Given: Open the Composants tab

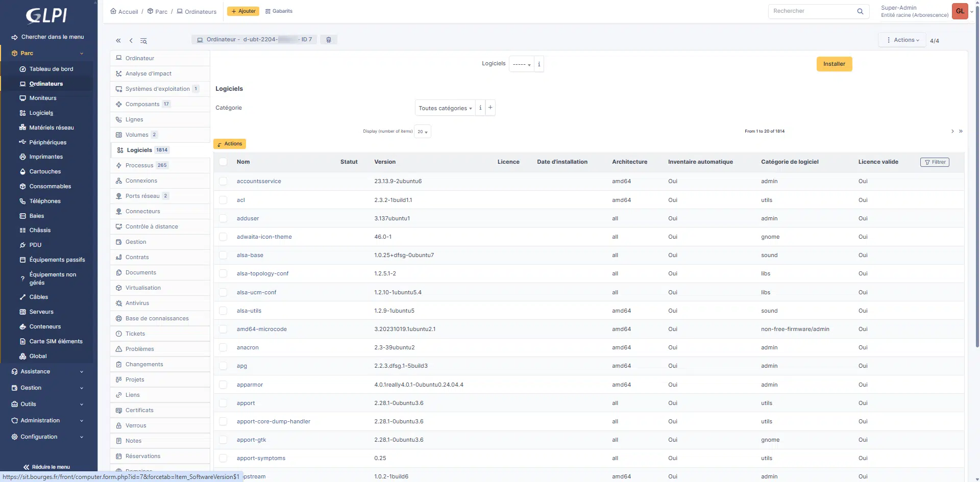Looking at the screenshot, I should coord(160,104).
